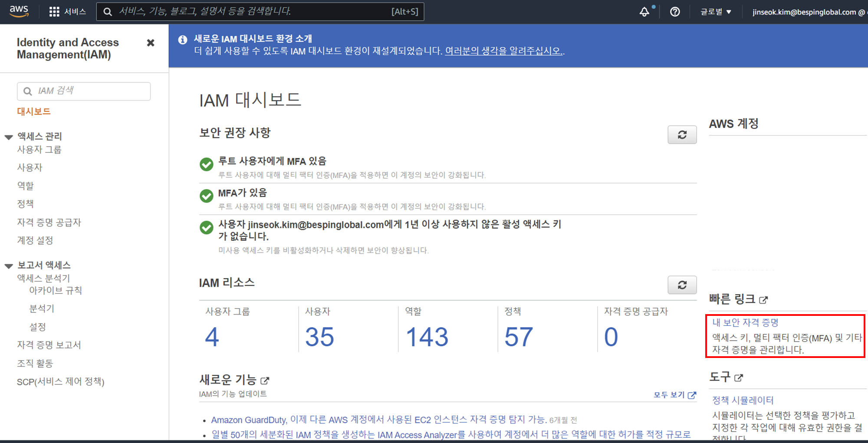Open notifications bell icon
This screenshot has height=443, width=868.
click(x=644, y=12)
